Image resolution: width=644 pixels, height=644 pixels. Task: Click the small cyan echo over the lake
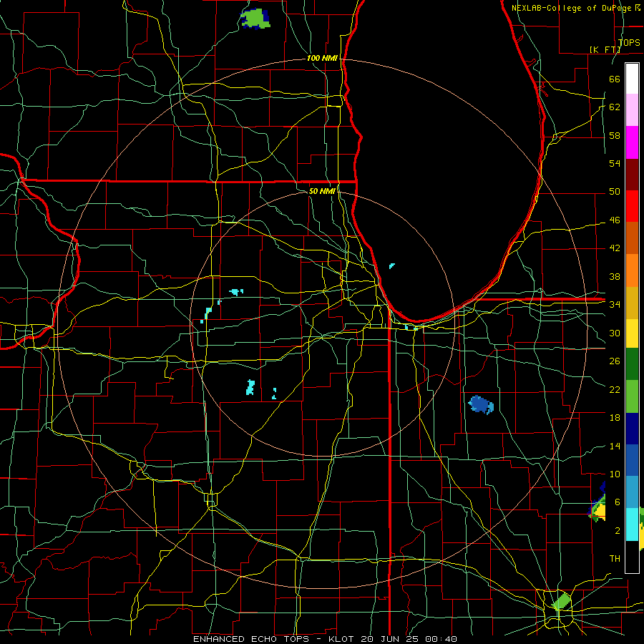pyautogui.click(x=392, y=265)
